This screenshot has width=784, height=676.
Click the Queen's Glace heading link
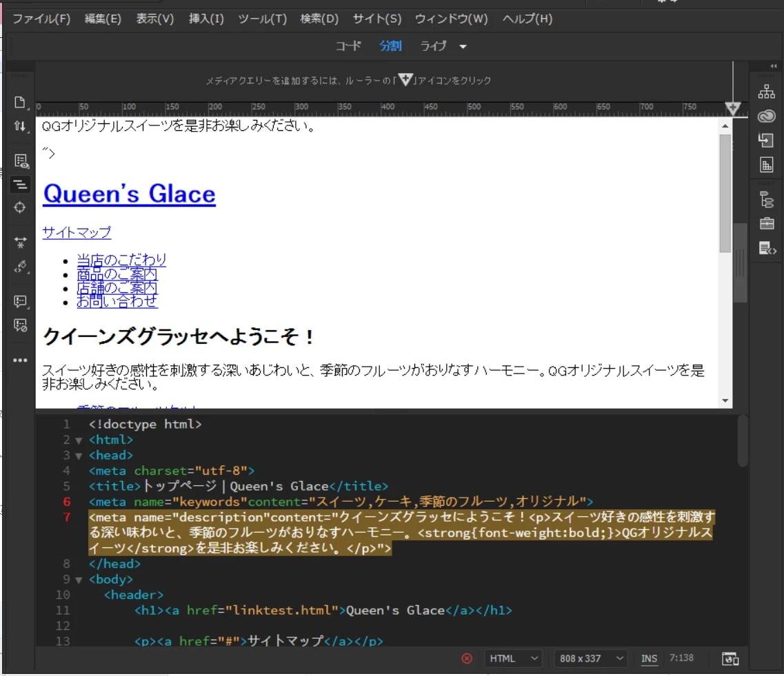(129, 194)
